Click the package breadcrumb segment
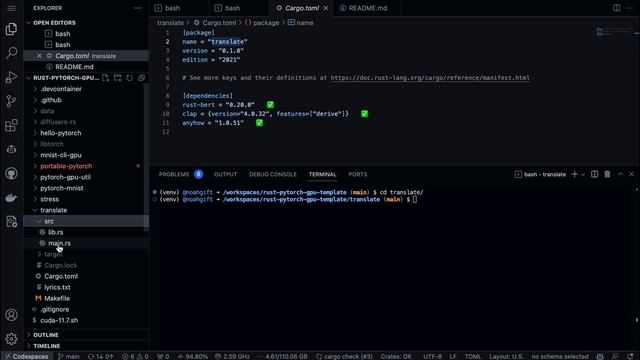 click(x=266, y=23)
